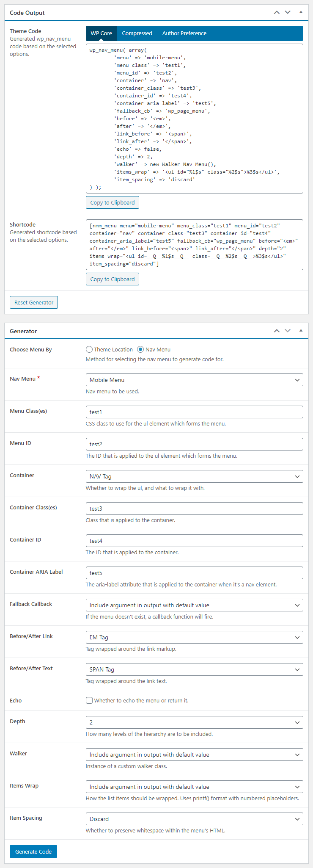Open the Walker dropdown
Viewport: 313px width, 868px height.
(x=195, y=755)
